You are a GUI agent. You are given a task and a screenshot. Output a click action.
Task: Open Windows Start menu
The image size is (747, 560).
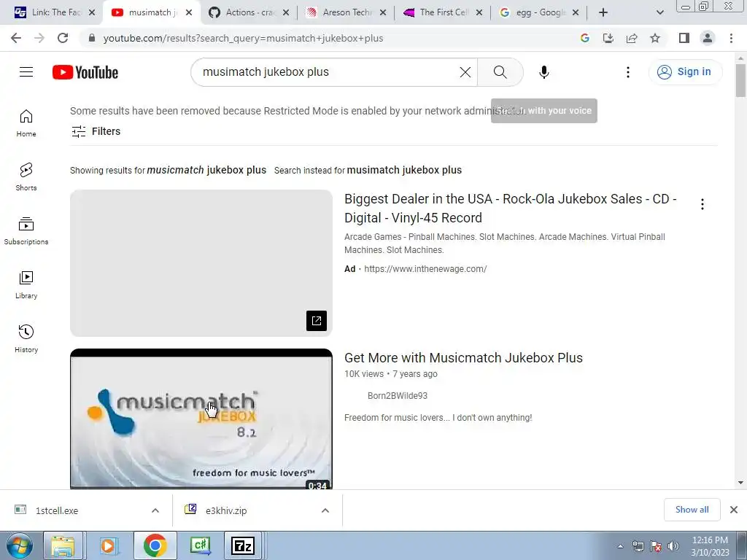pos(19,545)
